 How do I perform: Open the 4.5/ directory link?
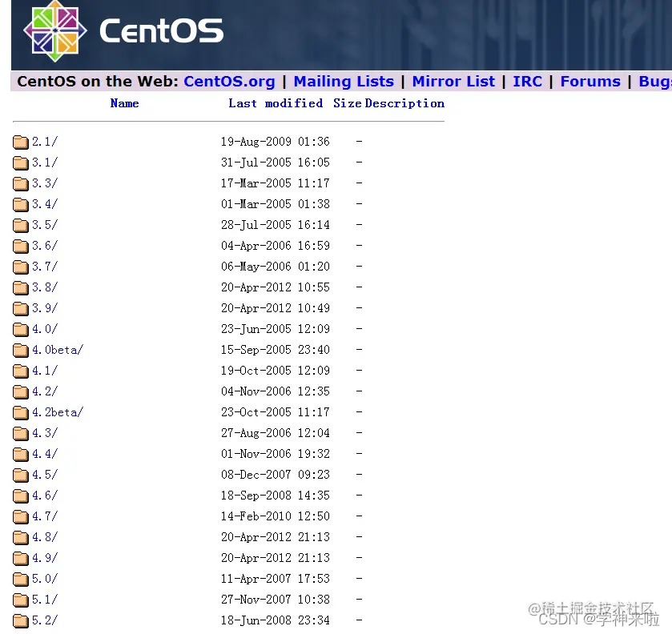click(45, 475)
